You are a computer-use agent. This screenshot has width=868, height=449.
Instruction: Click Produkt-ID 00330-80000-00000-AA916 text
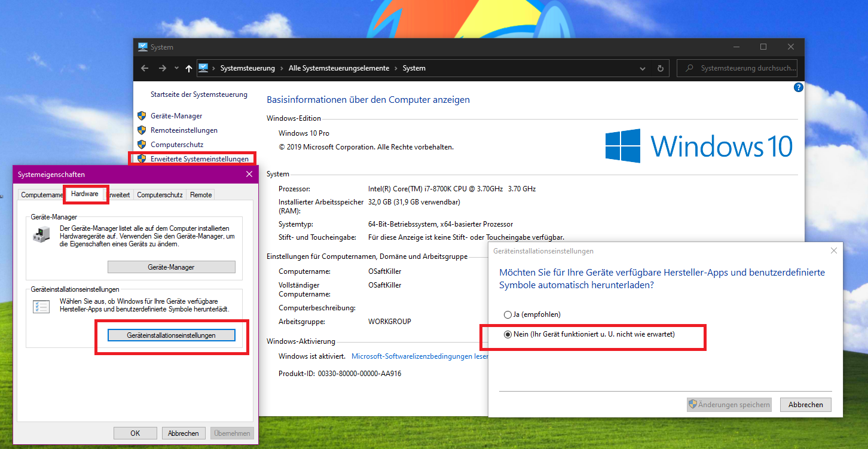pyautogui.click(x=340, y=374)
